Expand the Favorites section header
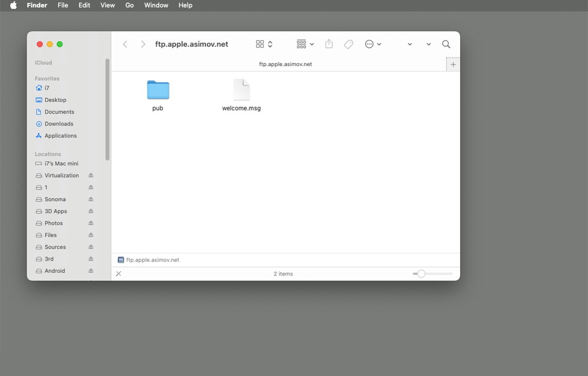Screen dimensions: 588x376 tap(47, 78)
